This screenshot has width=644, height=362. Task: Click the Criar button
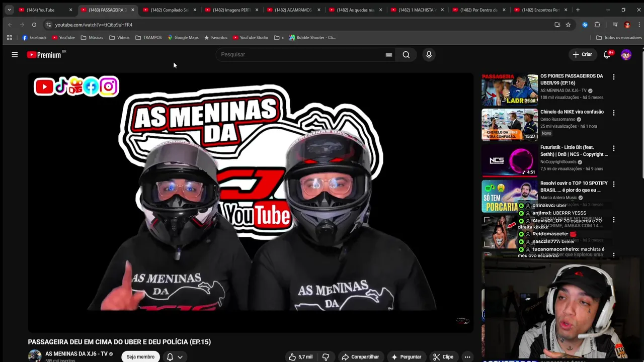582,54
